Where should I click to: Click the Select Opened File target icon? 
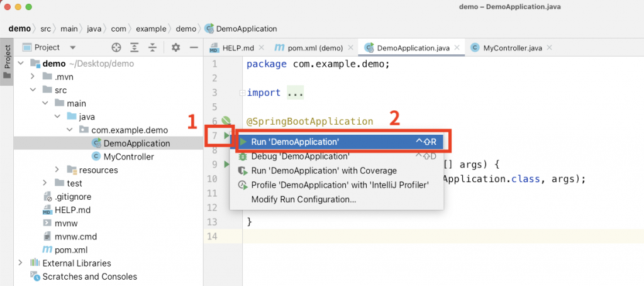click(x=116, y=47)
